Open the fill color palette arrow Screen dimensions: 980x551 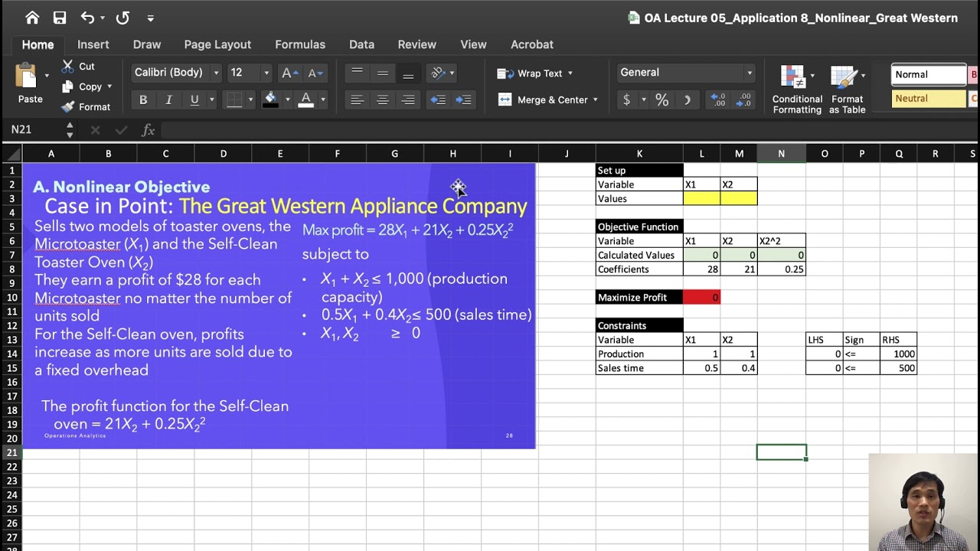287,100
